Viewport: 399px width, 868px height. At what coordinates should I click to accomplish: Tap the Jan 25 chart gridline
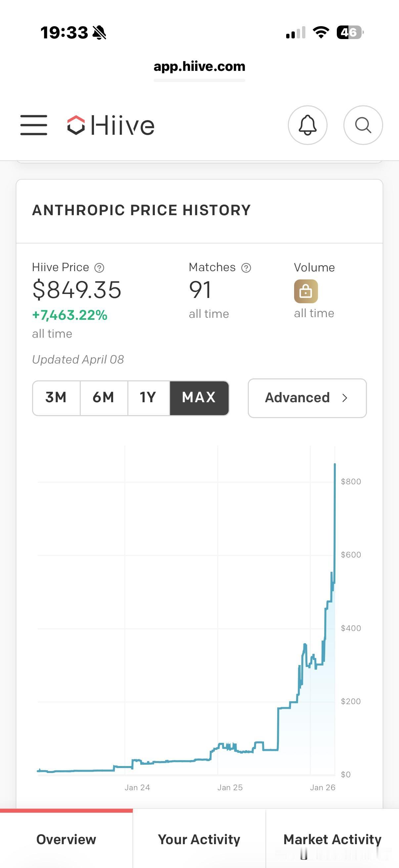pyautogui.click(x=218, y=606)
